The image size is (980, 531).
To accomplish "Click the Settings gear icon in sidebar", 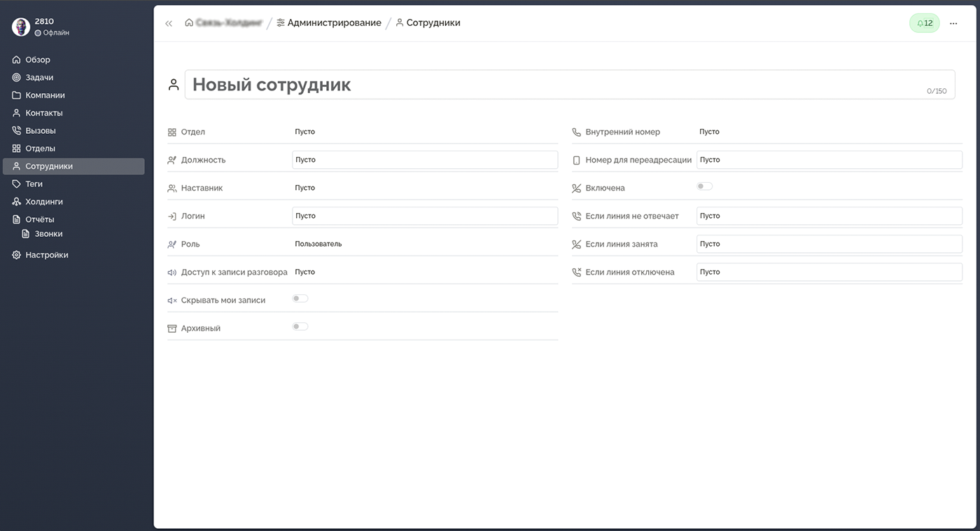I will pos(17,256).
